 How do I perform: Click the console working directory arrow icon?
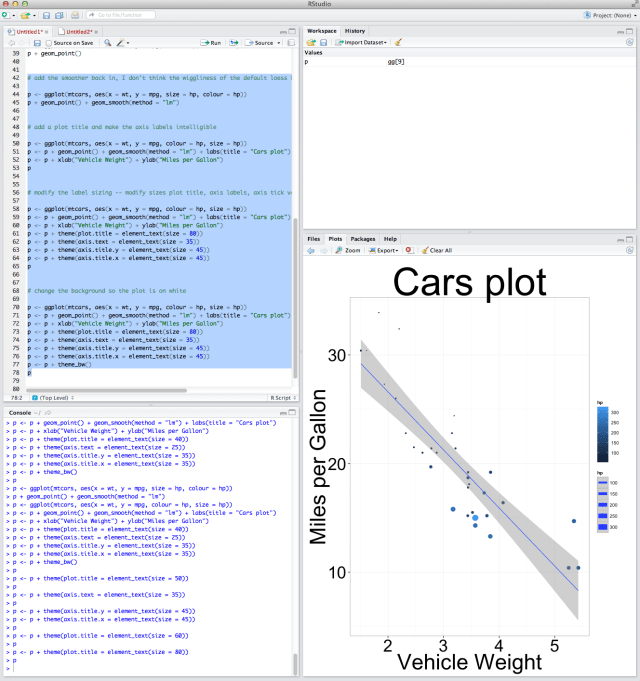[x=48, y=413]
